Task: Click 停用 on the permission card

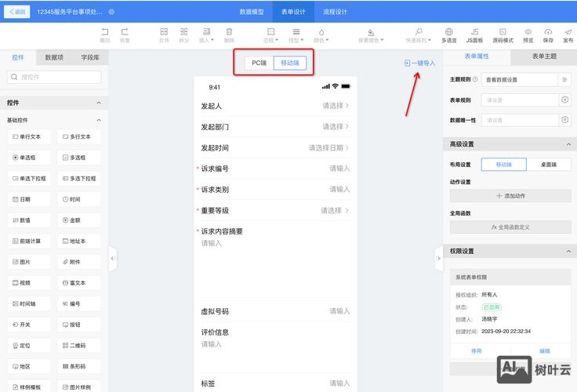Action: pos(476,351)
